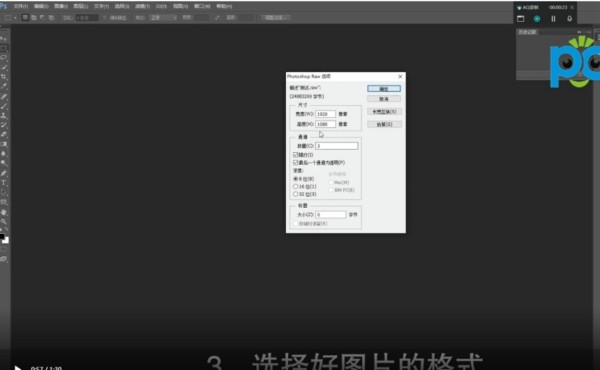Select the Hand tool
The image size is (600, 370).
coord(4,212)
